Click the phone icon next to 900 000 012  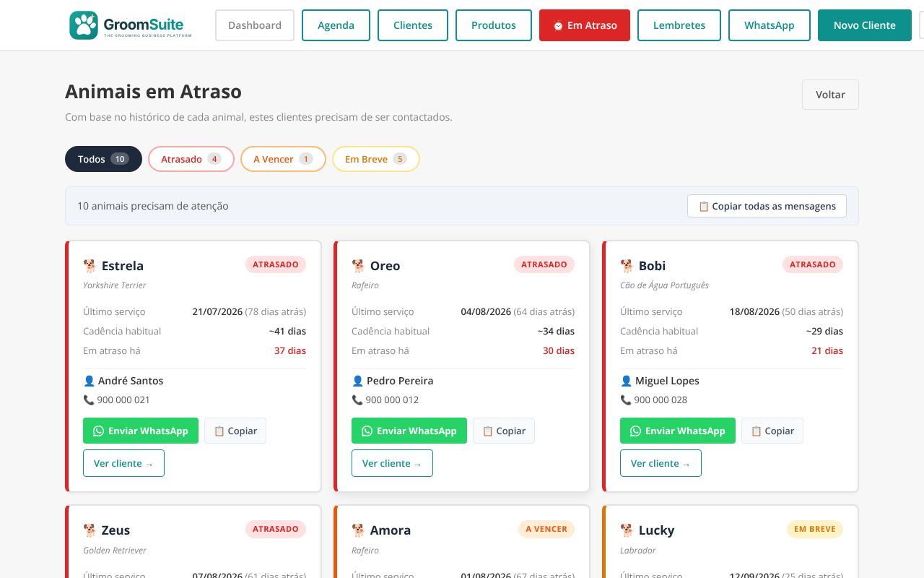point(357,400)
